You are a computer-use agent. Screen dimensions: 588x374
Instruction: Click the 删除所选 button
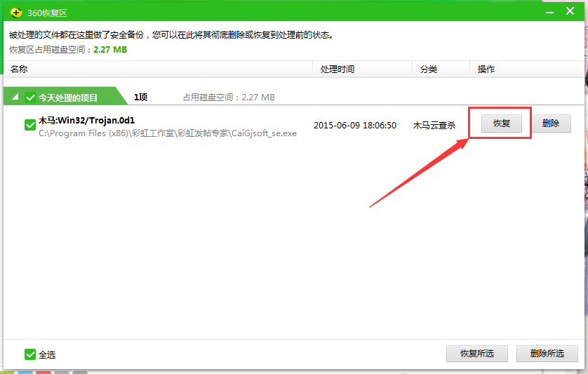[547, 354]
